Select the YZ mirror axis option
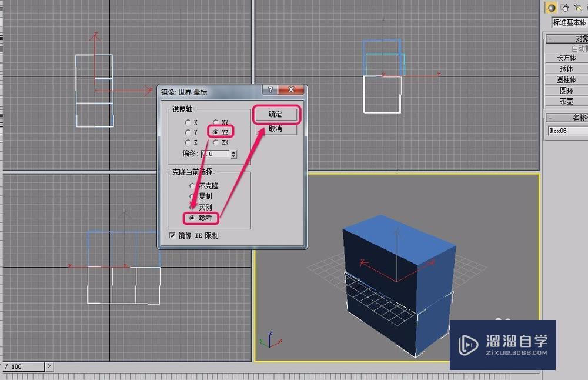 click(x=215, y=132)
